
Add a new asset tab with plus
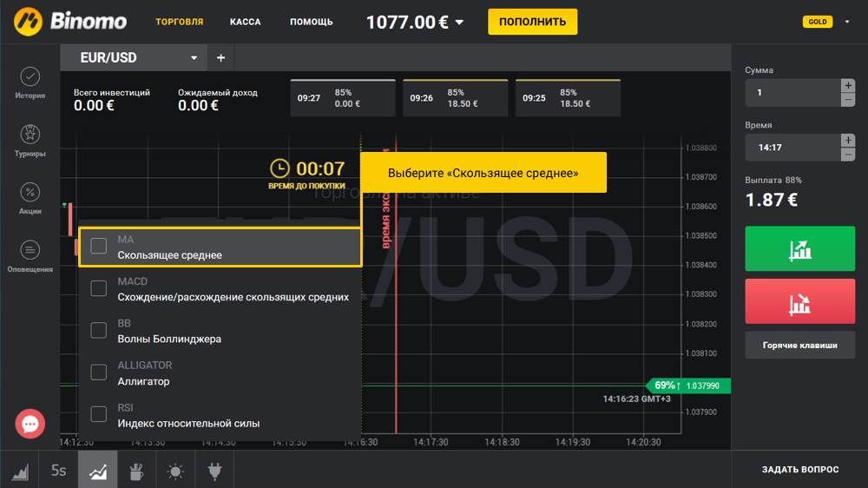(220, 57)
